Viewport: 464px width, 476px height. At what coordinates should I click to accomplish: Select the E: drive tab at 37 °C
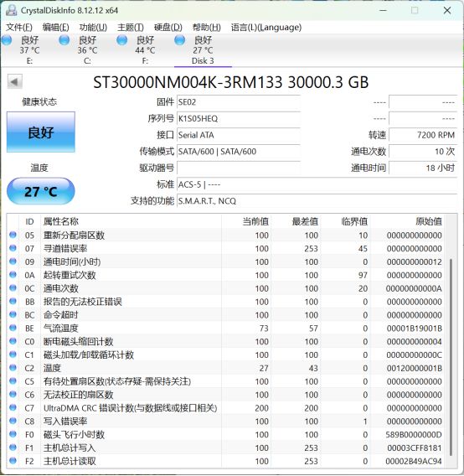pyautogui.click(x=29, y=50)
